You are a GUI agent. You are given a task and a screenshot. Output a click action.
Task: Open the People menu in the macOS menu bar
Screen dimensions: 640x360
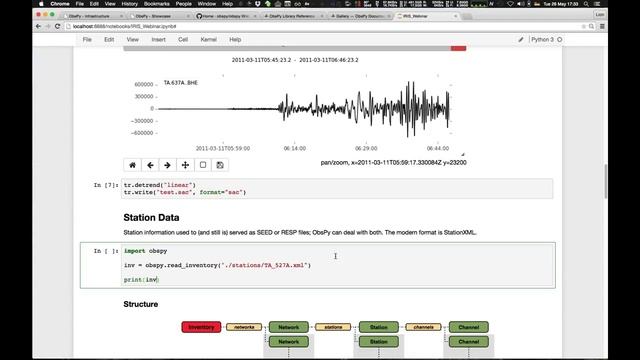tap(184, 4)
